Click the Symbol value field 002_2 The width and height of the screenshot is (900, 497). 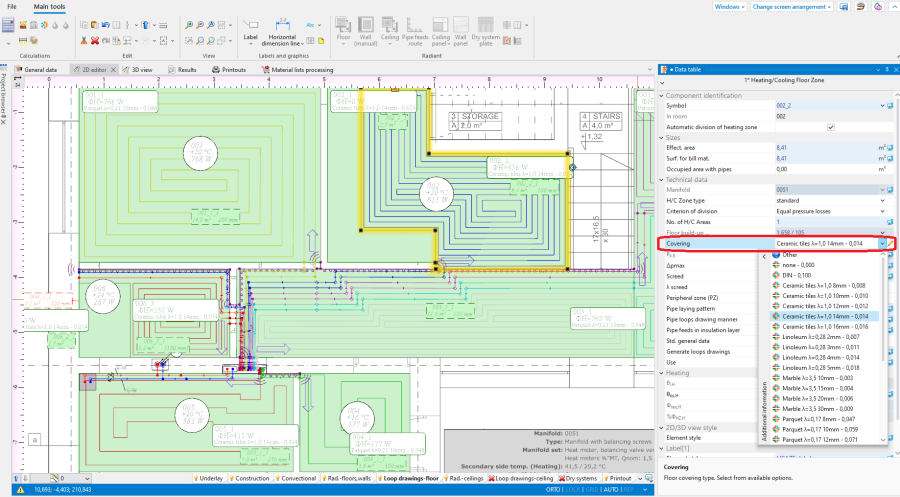click(827, 106)
